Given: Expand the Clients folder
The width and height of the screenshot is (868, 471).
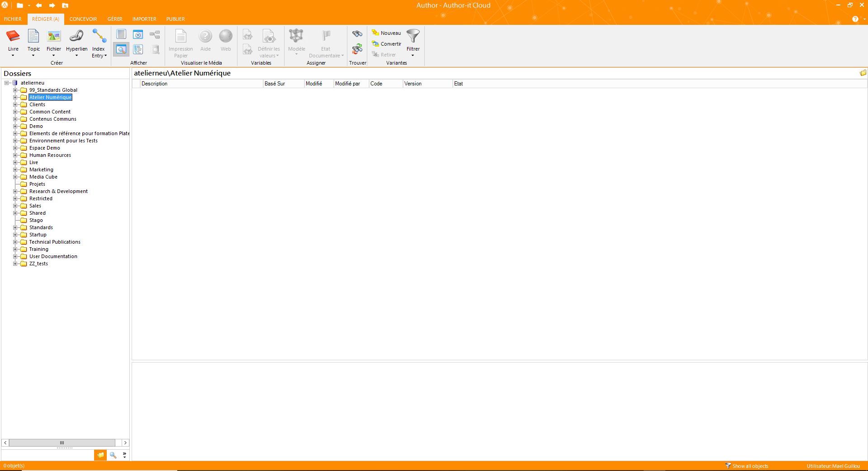Looking at the screenshot, I should coord(15,104).
